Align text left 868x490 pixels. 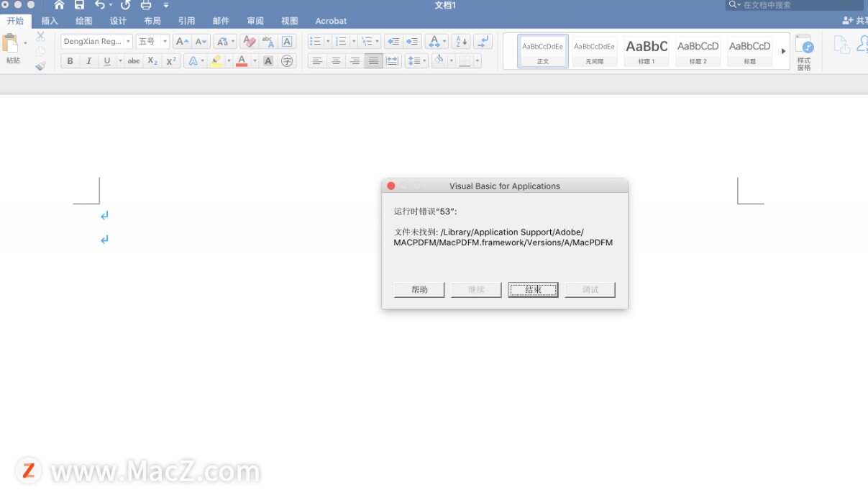(x=317, y=61)
